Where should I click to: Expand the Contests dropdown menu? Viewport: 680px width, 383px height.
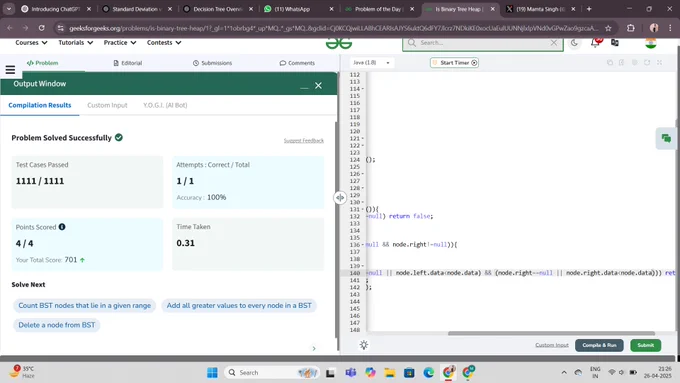click(x=163, y=43)
